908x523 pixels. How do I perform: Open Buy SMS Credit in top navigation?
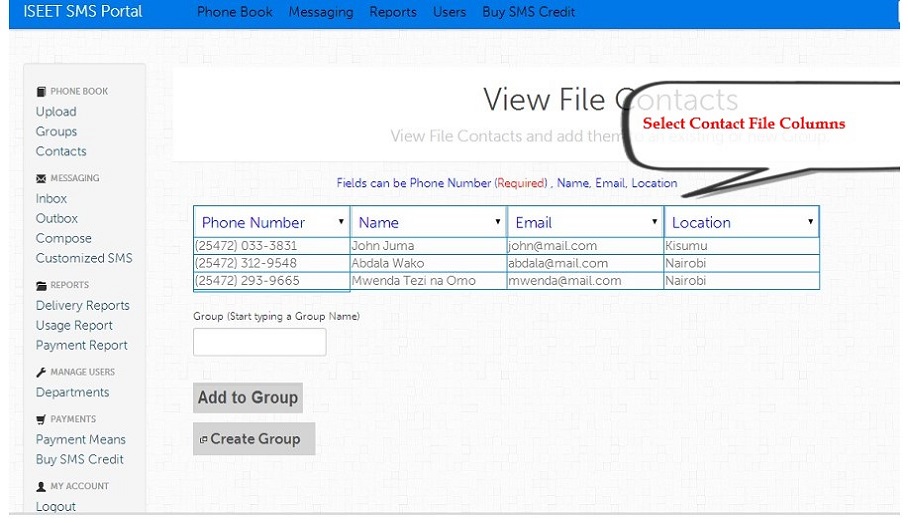tap(528, 12)
